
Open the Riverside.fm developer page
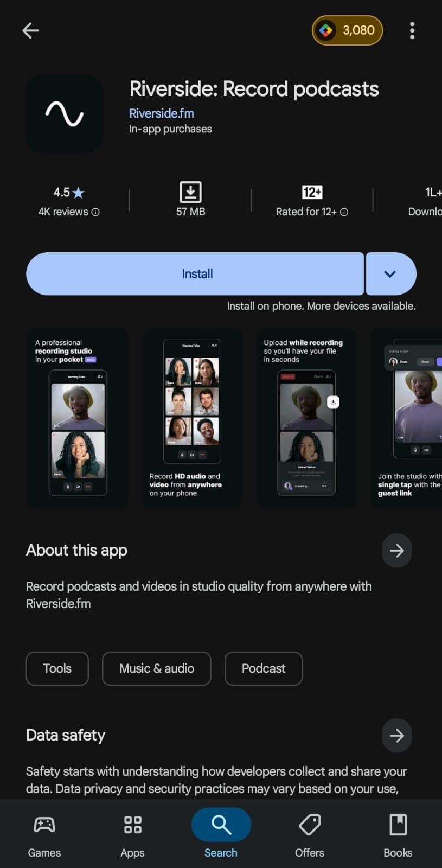[x=162, y=113]
